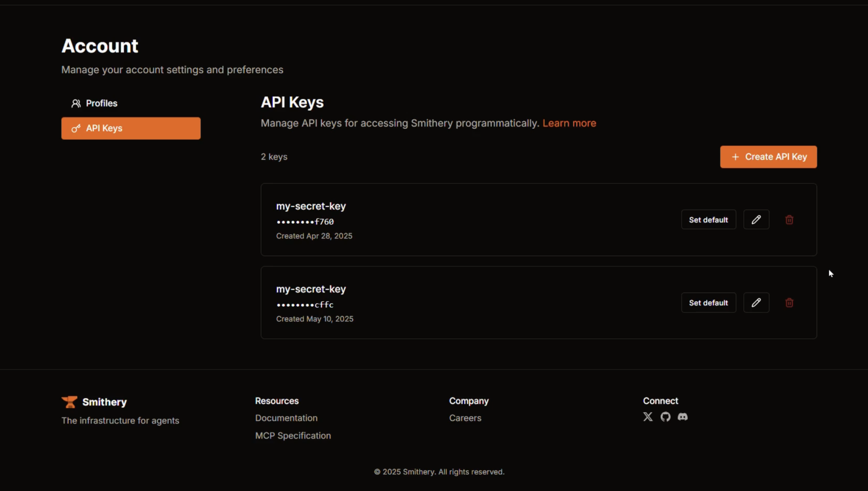
Task: Delete the key ending in cffc
Action: pyautogui.click(x=789, y=303)
